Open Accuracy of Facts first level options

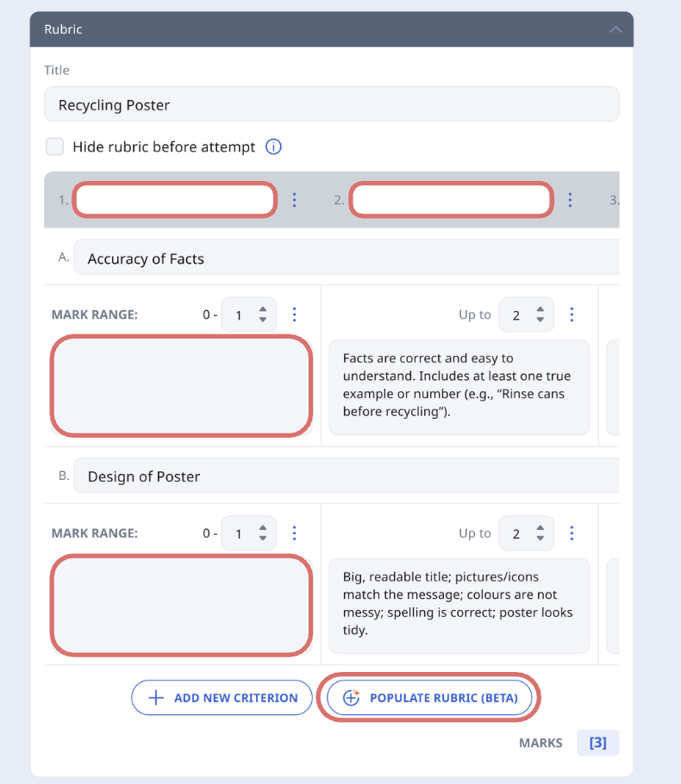click(295, 314)
